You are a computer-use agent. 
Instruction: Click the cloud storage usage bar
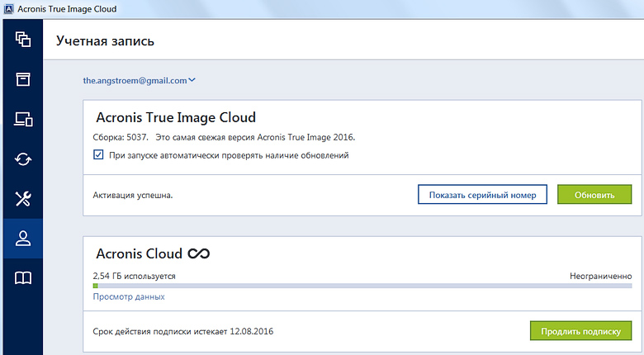pos(362,286)
